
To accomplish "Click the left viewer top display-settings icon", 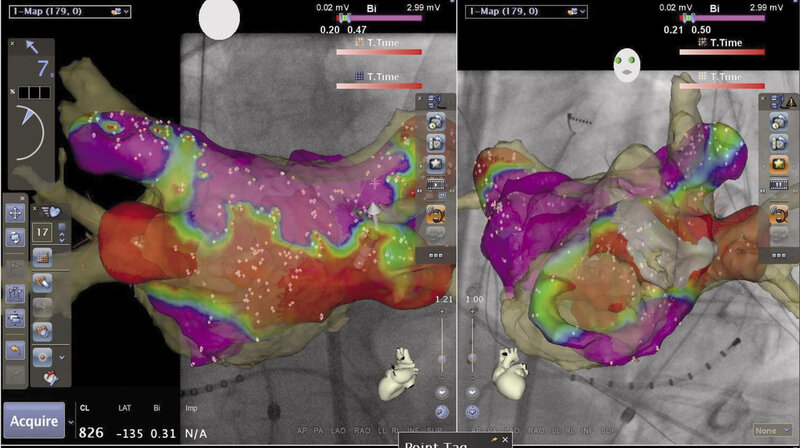I will 435,102.
